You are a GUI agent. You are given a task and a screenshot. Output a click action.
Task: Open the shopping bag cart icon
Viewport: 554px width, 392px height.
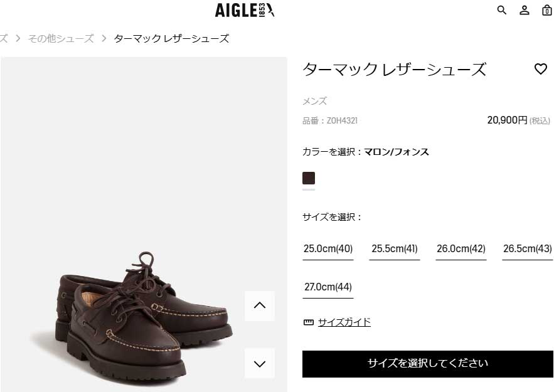pos(547,10)
